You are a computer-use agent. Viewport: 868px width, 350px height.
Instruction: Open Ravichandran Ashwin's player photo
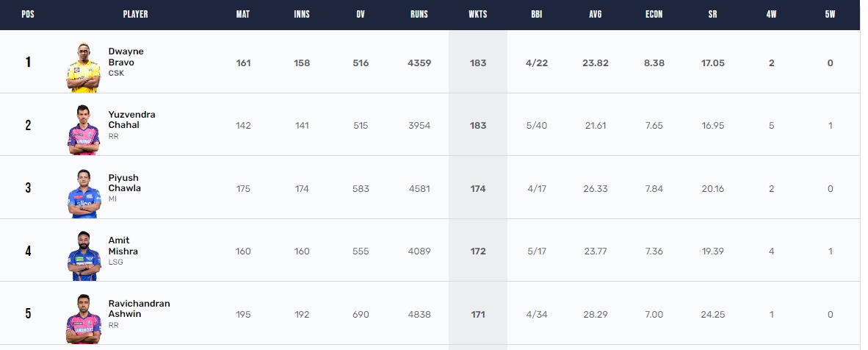pyautogui.click(x=84, y=319)
